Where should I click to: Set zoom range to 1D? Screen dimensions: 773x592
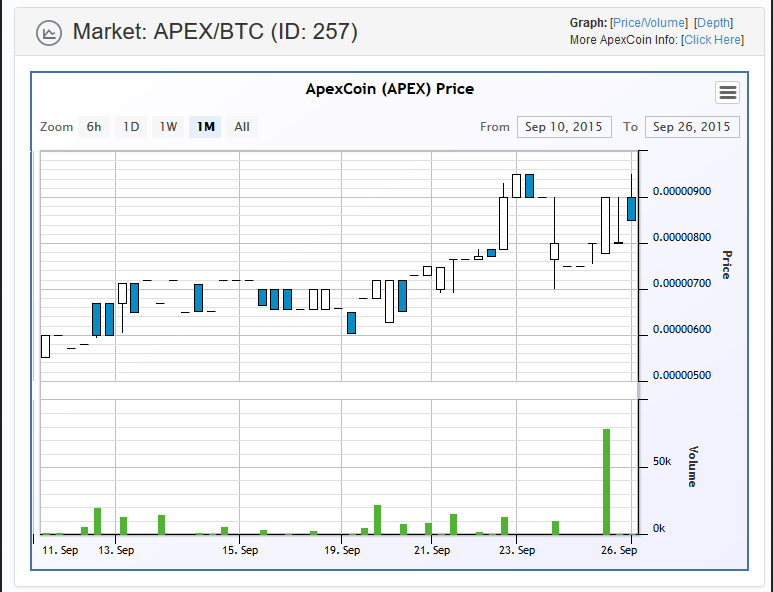131,127
